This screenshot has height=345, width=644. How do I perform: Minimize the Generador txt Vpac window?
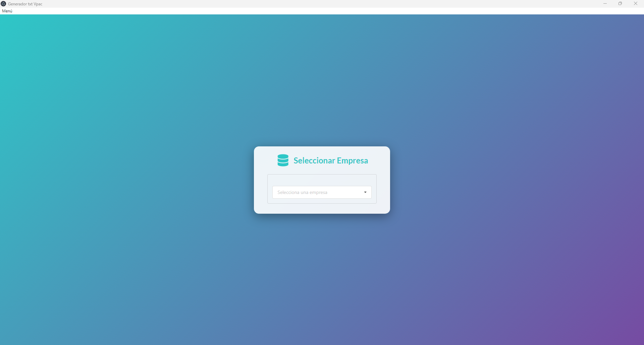[605, 4]
